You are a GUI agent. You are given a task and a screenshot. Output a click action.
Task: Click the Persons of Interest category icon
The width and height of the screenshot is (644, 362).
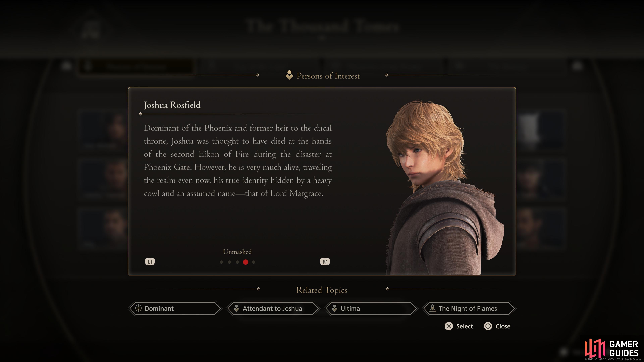tap(289, 75)
